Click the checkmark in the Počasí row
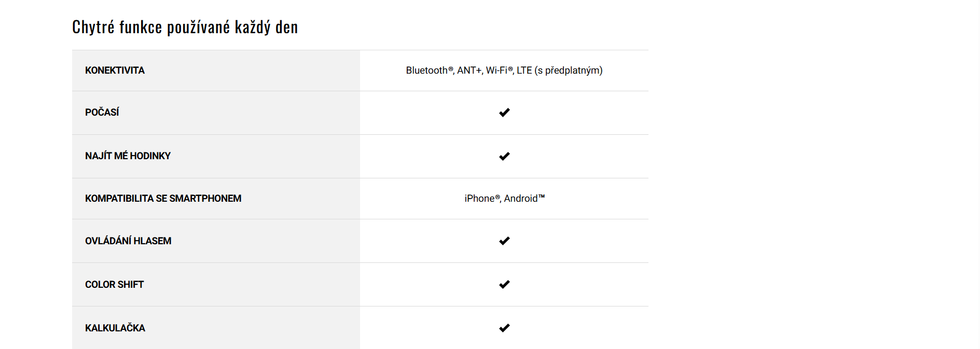 pyautogui.click(x=504, y=113)
